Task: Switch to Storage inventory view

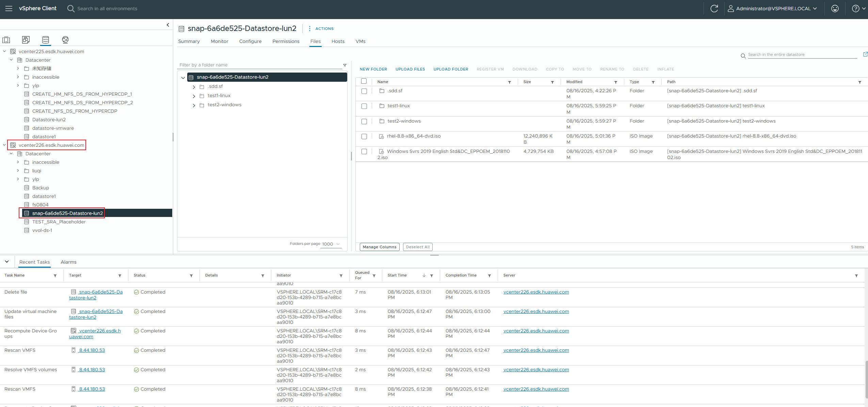Action: coord(46,40)
